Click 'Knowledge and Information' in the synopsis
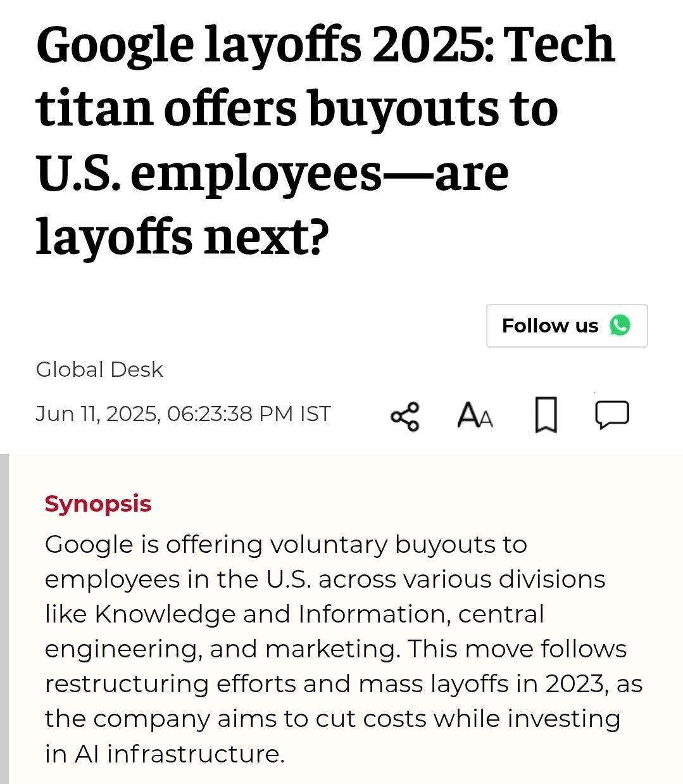Image resolution: width=683 pixels, height=784 pixels. (x=270, y=614)
